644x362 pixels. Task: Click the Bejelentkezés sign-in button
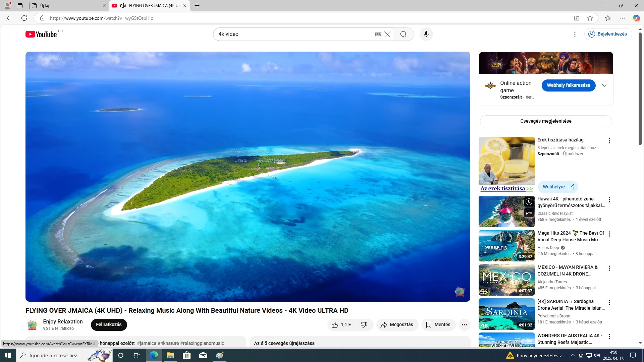point(608,34)
